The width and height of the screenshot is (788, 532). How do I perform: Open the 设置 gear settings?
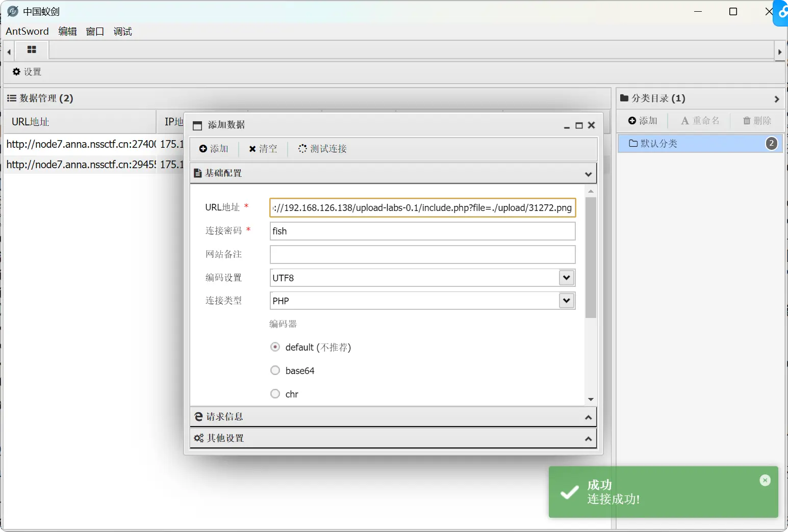coord(27,72)
